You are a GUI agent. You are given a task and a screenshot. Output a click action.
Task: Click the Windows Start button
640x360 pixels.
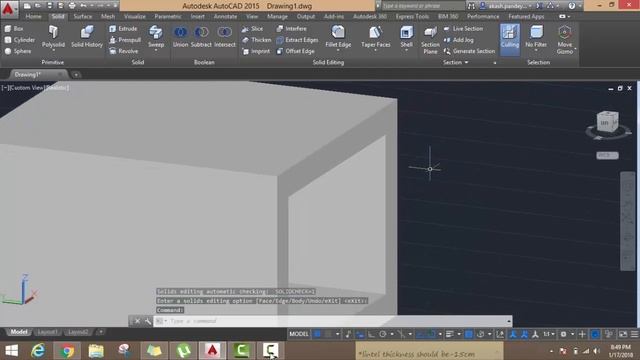(x=11, y=351)
